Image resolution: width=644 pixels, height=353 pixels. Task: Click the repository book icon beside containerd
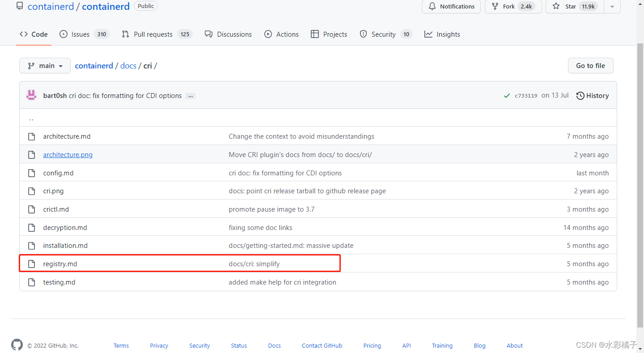click(20, 6)
